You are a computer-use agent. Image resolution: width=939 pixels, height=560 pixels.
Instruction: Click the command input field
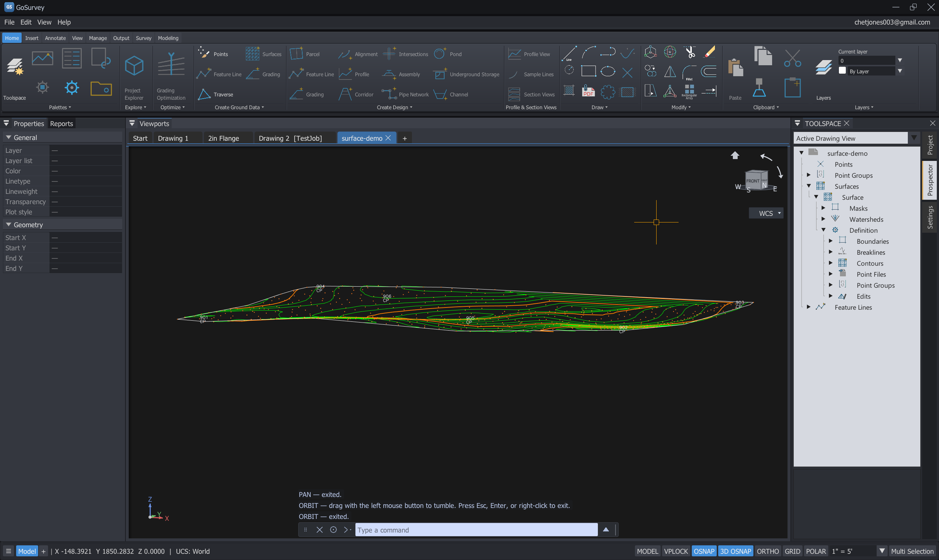click(476, 530)
